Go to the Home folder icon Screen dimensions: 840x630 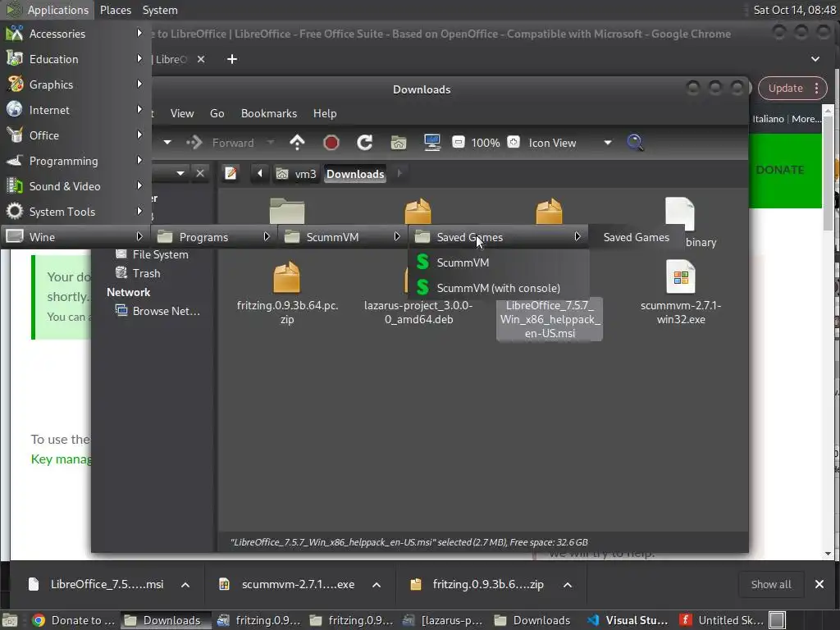[x=398, y=143]
